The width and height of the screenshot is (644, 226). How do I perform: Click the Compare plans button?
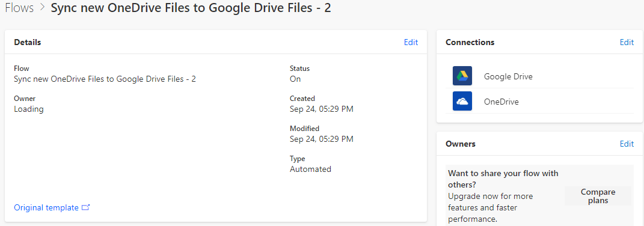pyautogui.click(x=598, y=196)
